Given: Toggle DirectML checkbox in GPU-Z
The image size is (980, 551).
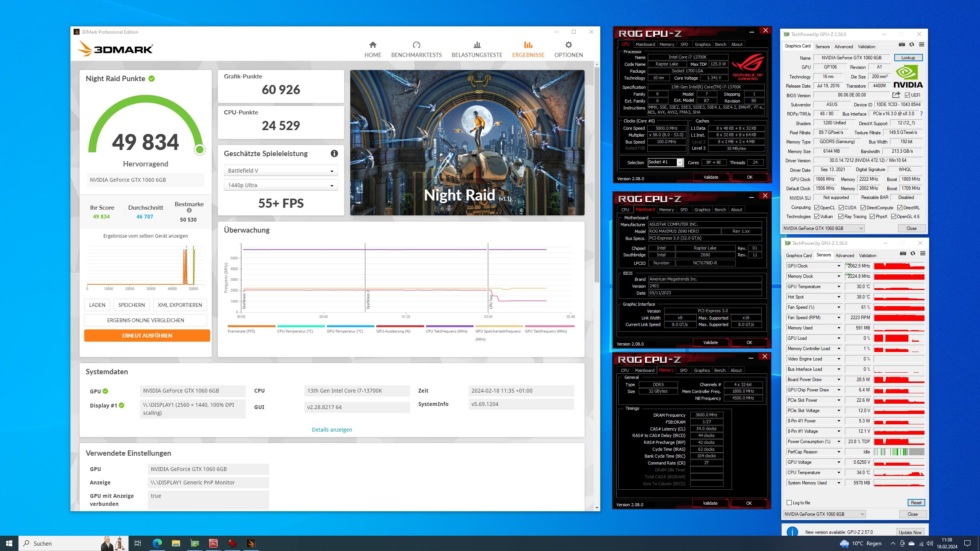Looking at the screenshot, I should [x=900, y=208].
